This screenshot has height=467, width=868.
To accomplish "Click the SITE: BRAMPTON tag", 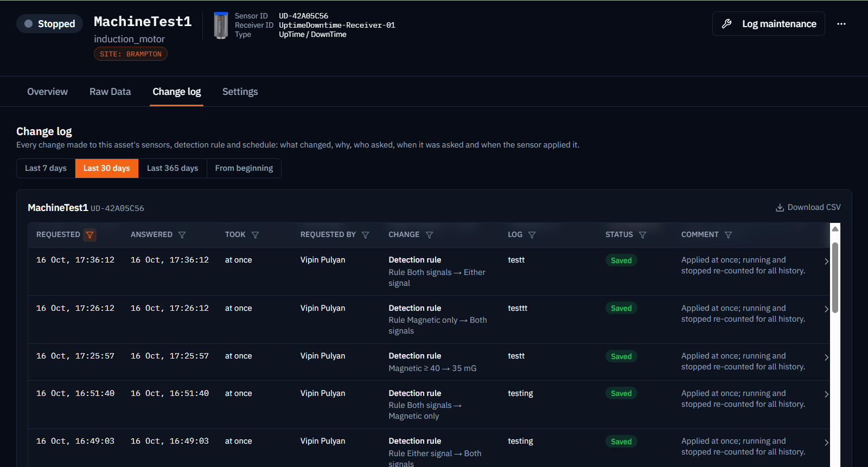I will 131,54.
